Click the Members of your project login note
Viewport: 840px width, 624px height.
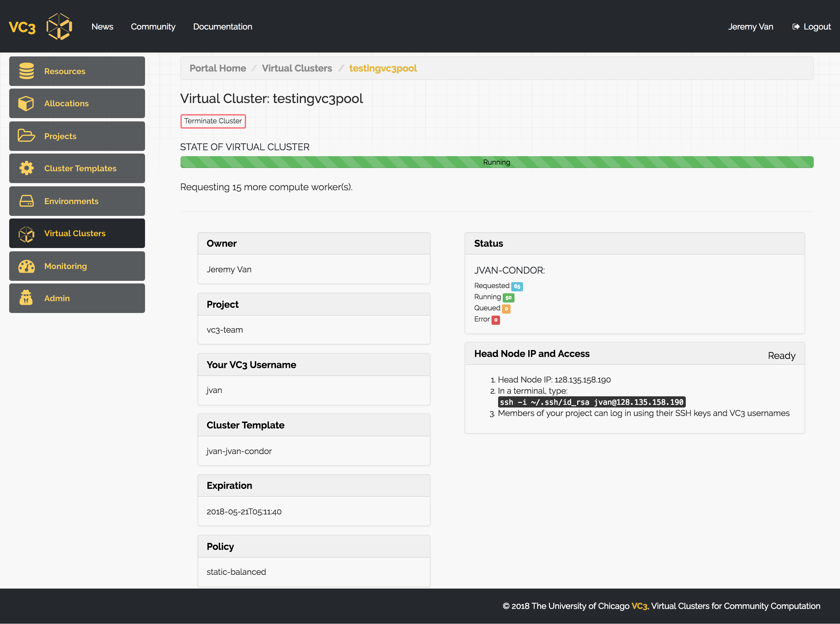coord(643,413)
